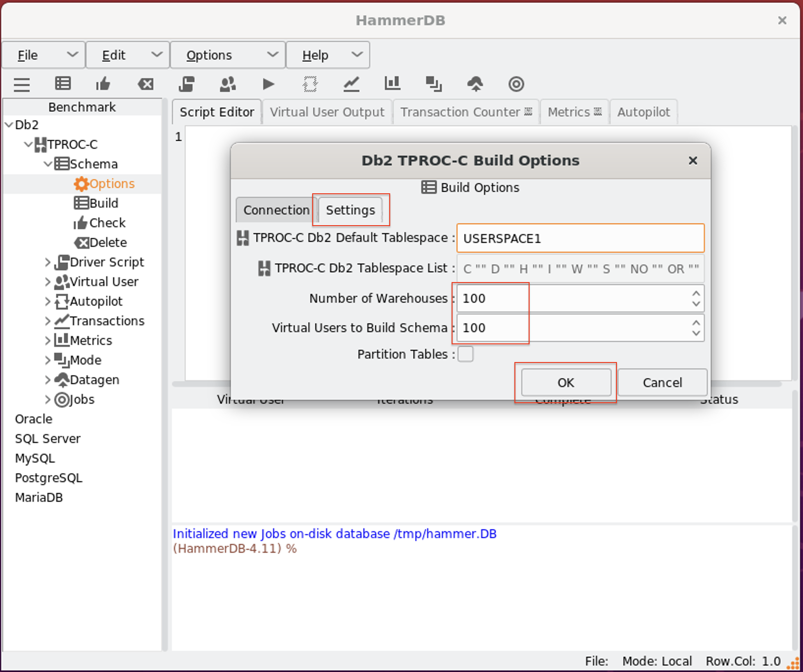Increase Number of Warehouses with up arrow
Viewport: 803px width, 672px height.
(696, 293)
